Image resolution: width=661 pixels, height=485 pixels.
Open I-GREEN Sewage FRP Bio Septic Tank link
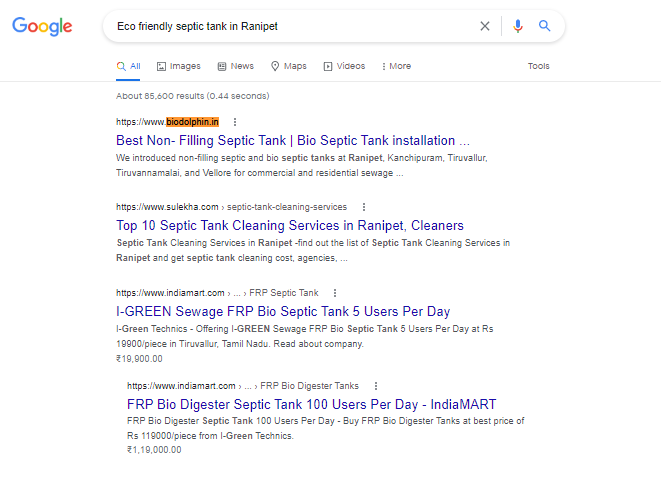[283, 311]
